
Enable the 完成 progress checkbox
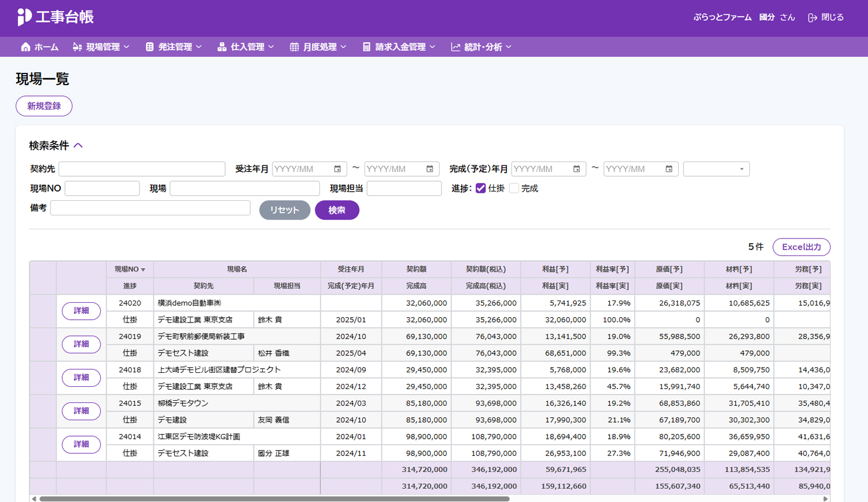click(x=514, y=188)
